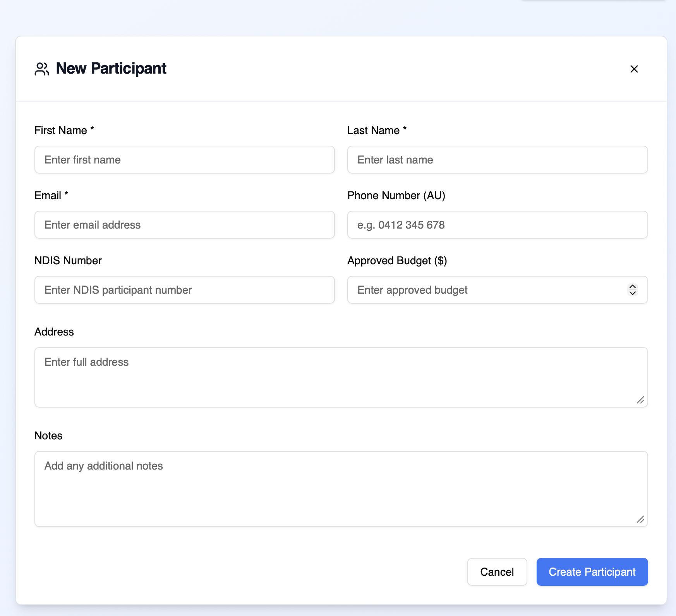Click the Approved Budget input field

coord(498,290)
